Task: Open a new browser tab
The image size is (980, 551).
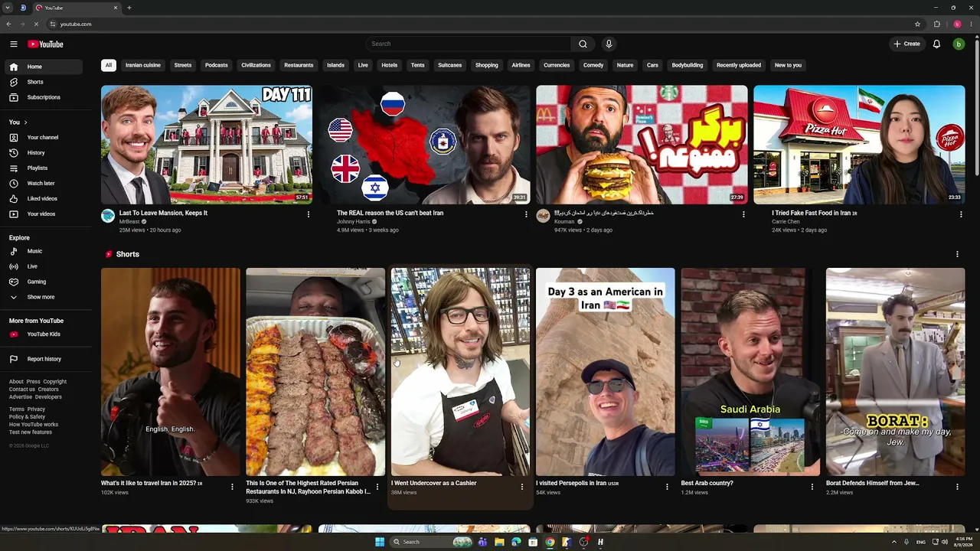Action: pyautogui.click(x=129, y=8)
